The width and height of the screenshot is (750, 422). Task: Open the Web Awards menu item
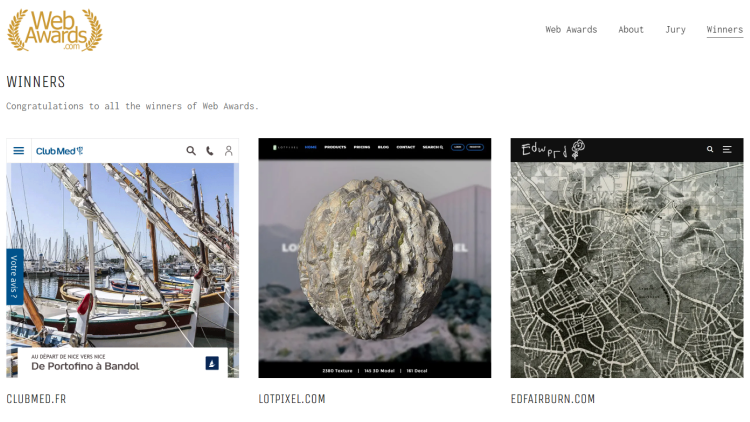(x=571, y=30)
